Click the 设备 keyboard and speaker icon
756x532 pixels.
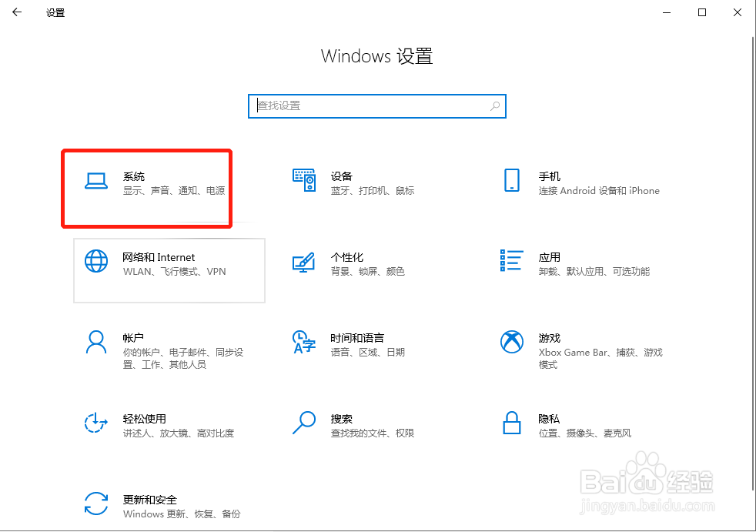(304, 180)
